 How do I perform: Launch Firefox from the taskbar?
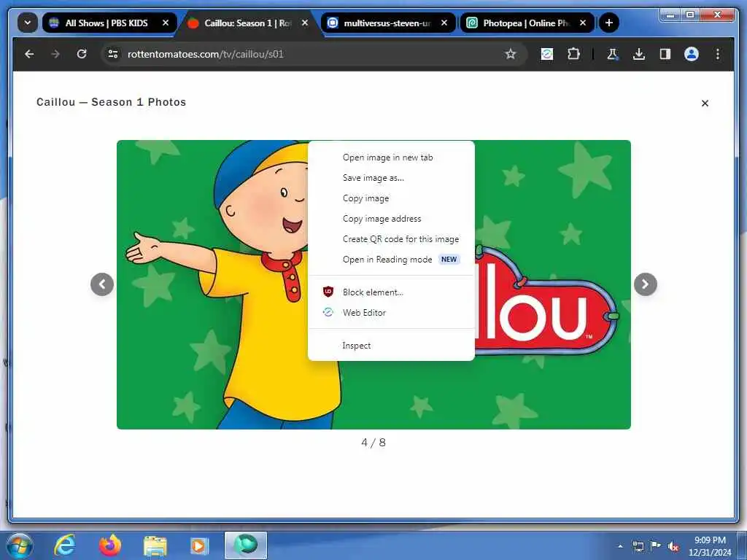tap(110, 545)
